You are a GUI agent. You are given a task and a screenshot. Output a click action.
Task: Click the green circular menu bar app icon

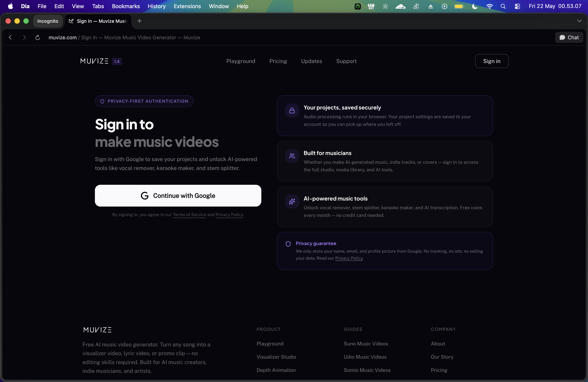pos(358,6)
